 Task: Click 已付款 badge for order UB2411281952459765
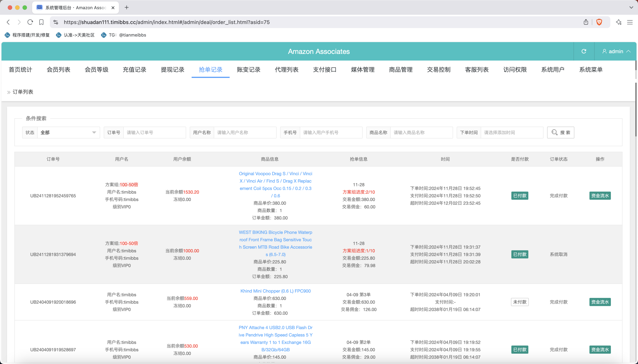520,196
